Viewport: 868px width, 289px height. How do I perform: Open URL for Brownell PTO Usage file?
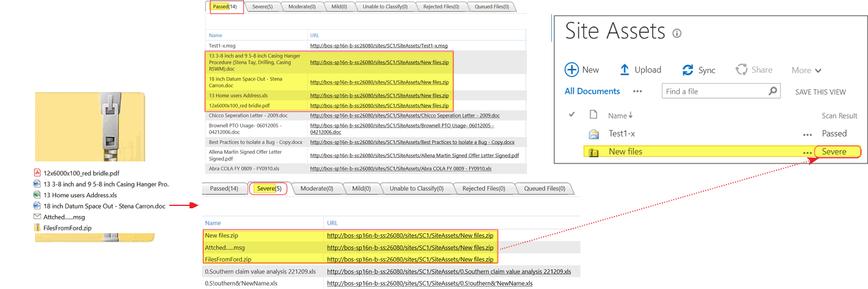coord(402,129)
